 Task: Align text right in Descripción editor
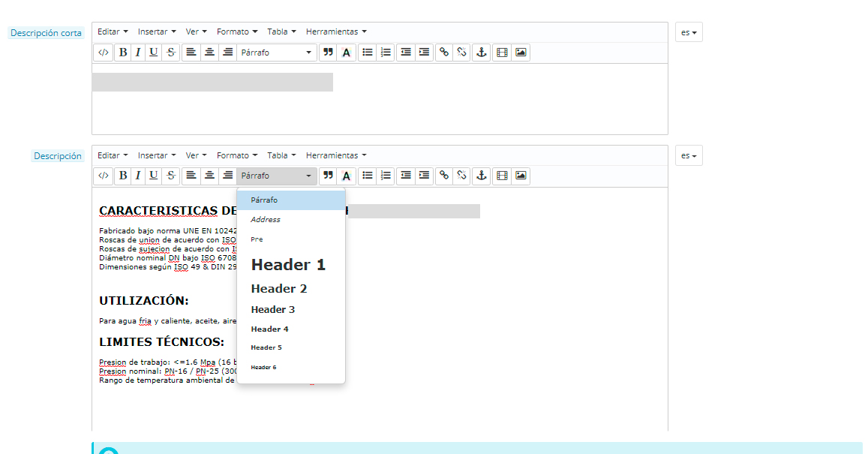[227, 176]
